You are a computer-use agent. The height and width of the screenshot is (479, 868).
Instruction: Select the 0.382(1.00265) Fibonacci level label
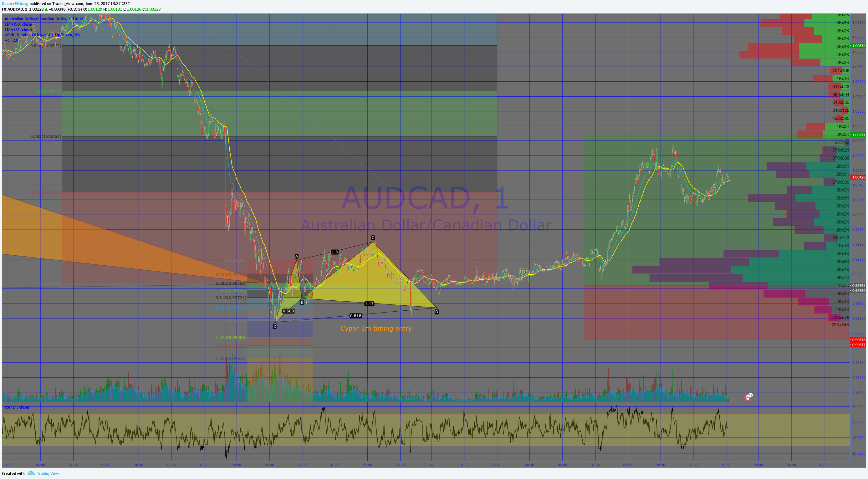[x=46, y=136]
